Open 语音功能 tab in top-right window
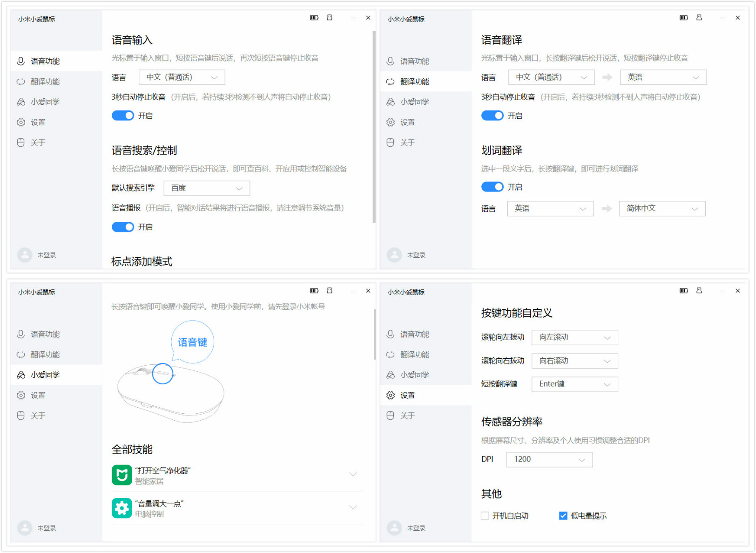 tap(426, 61)
